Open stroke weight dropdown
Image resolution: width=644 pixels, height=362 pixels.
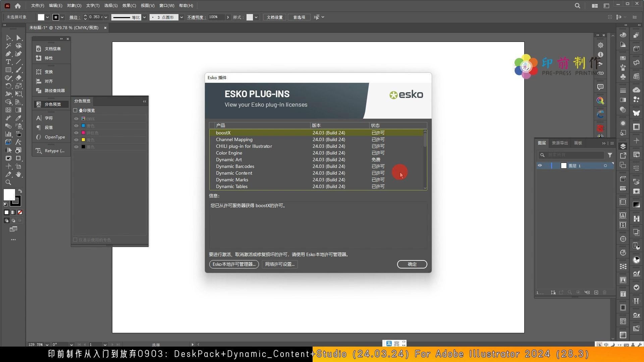click(106, 17)
